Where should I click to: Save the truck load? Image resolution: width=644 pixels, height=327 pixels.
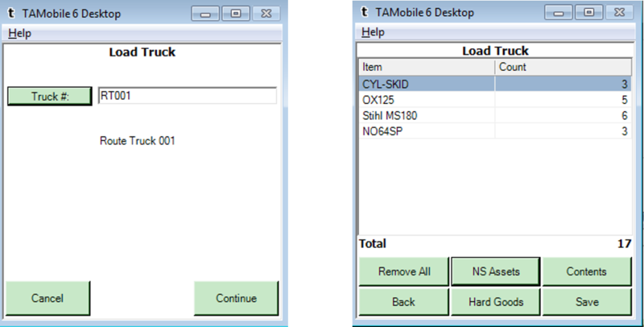click(x=587, y=302)
